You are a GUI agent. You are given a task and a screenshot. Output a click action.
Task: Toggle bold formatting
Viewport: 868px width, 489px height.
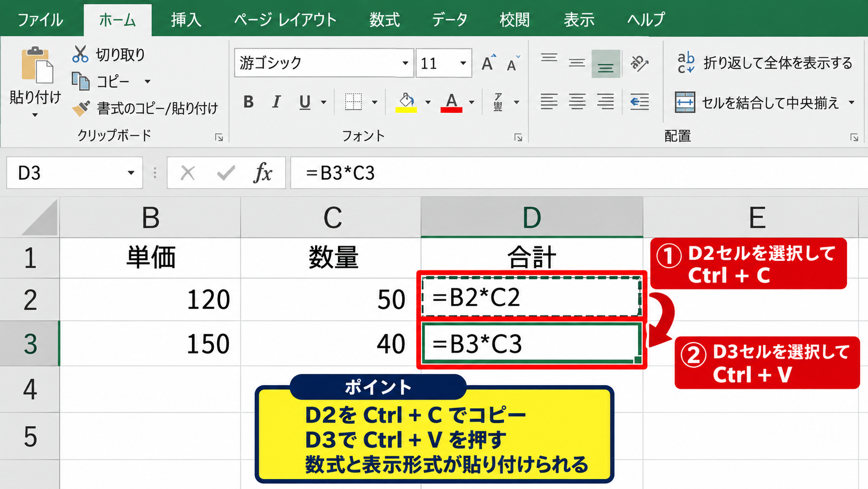tap(249, 102)
